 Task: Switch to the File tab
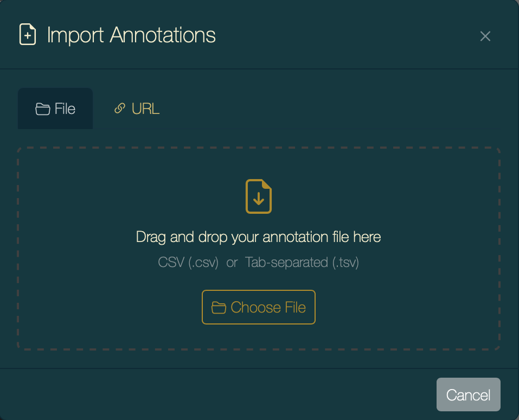55,109
